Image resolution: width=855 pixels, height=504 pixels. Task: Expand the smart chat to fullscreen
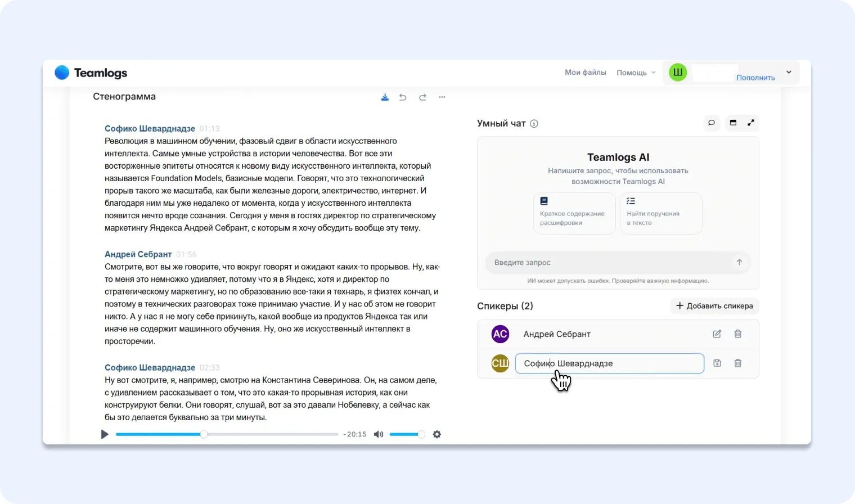[x=751, y=123]
